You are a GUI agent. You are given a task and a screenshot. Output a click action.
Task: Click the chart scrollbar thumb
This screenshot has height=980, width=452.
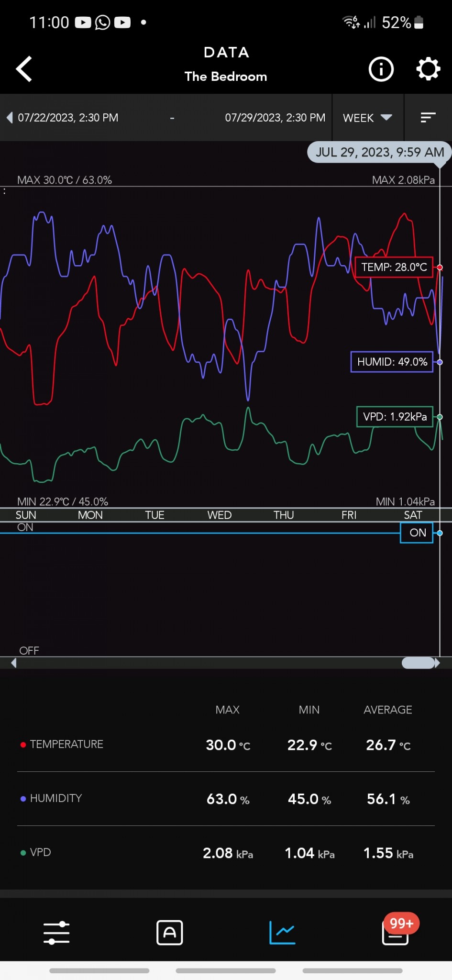[418, 663]
